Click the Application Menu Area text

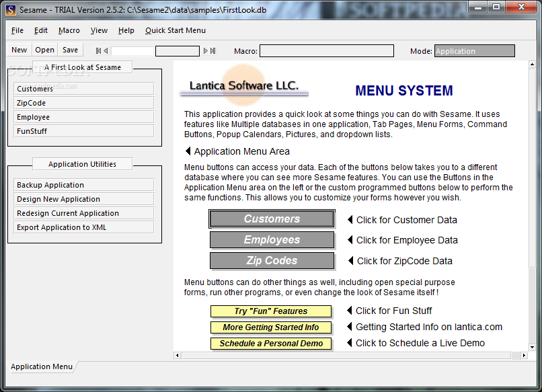coord(241,151)
